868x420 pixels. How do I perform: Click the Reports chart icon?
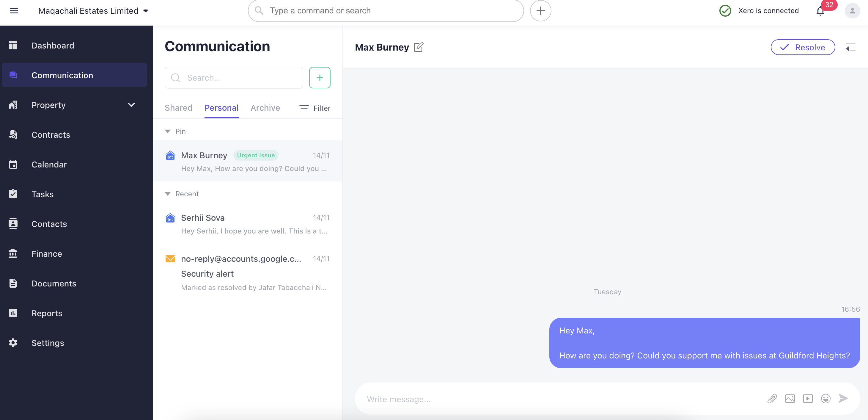tap(13, 313)
